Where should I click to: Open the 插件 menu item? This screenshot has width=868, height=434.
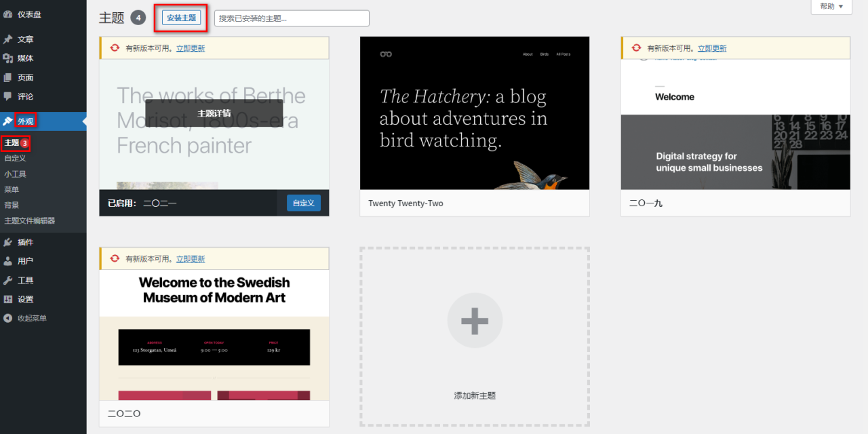pos(26,242)
